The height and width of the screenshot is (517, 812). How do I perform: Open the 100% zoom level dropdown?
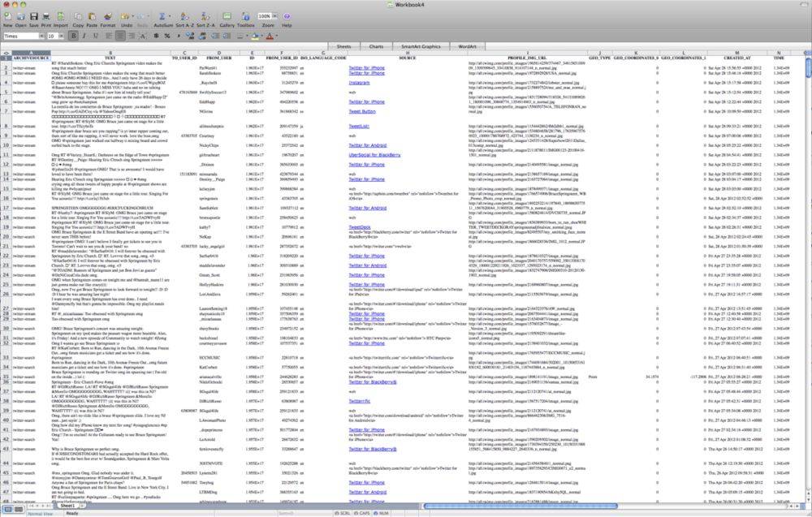point(275,15)
